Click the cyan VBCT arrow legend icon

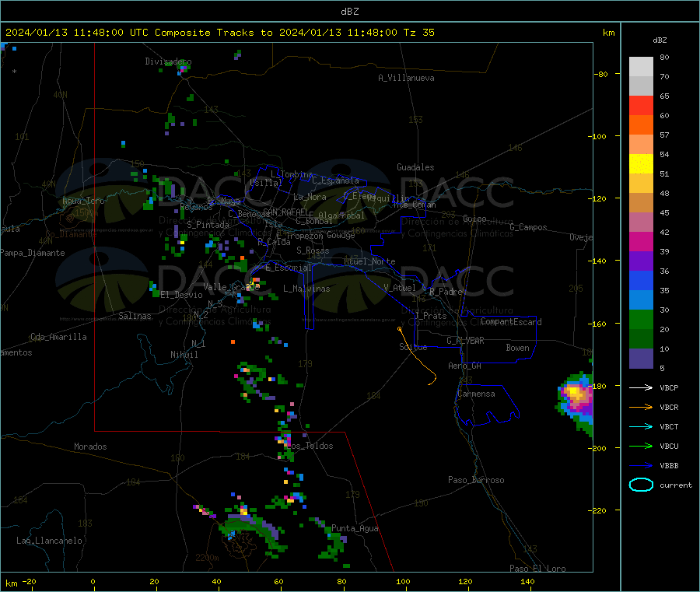tap(641, 427)
